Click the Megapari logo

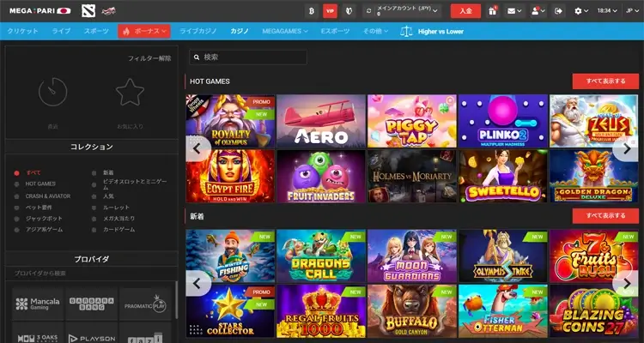[x=39, y=10]
